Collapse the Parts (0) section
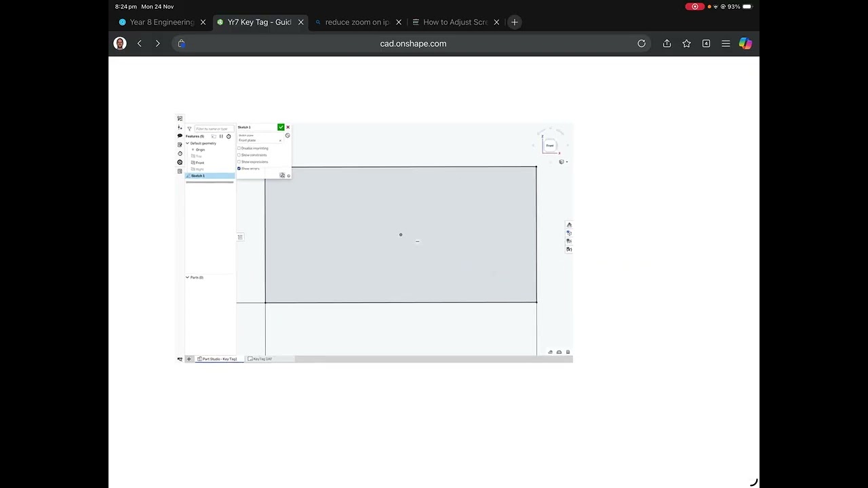The width and height of the screenshot is (868, 488). (x=187, y=277)
